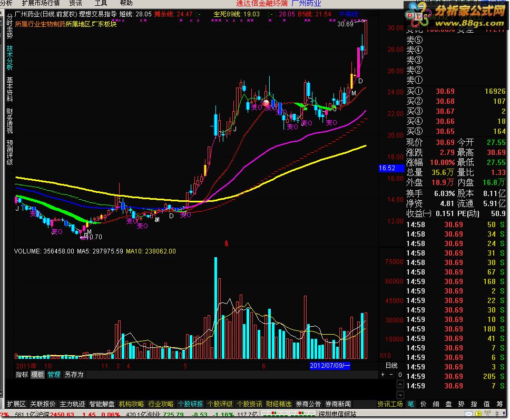Open the 分析 menu
The width and height of the screenshot is (510, 420).
click(x=6, y=3)
